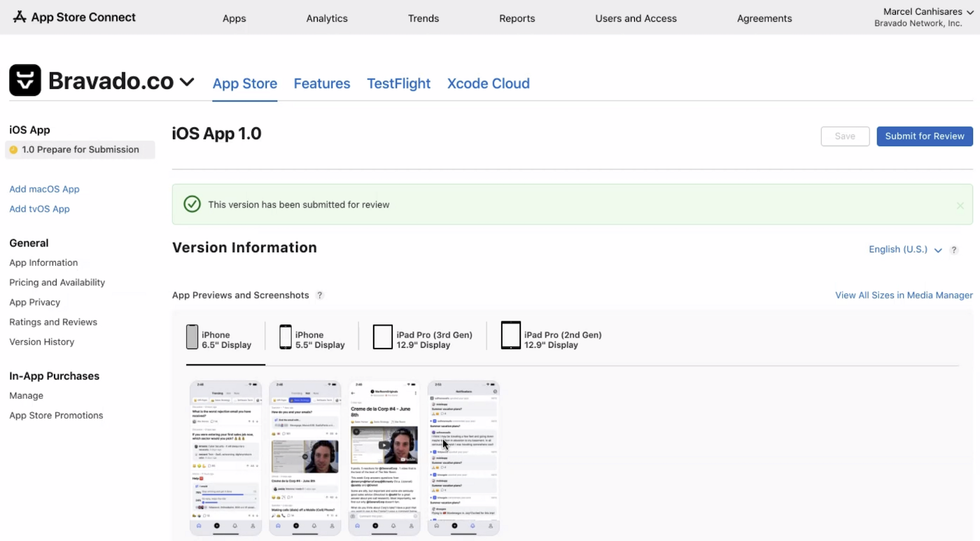Open Users and Access page
This screenshot has height=541, width=980.
coord(636,18)
